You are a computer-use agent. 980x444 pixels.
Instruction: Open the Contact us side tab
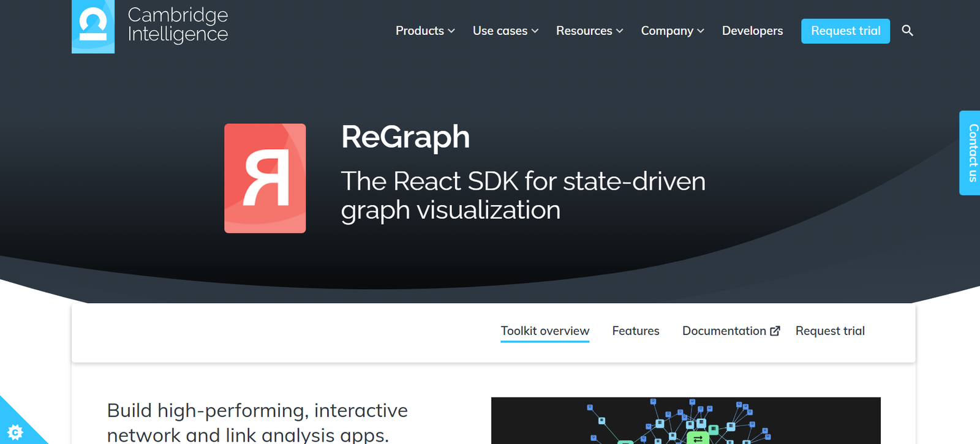click(x=971, y=152)
